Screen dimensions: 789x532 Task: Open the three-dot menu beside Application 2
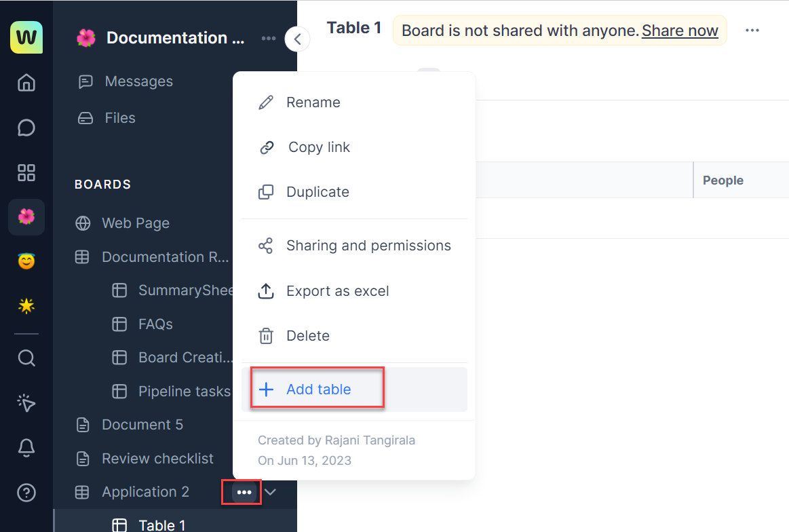tap(244, 492)
